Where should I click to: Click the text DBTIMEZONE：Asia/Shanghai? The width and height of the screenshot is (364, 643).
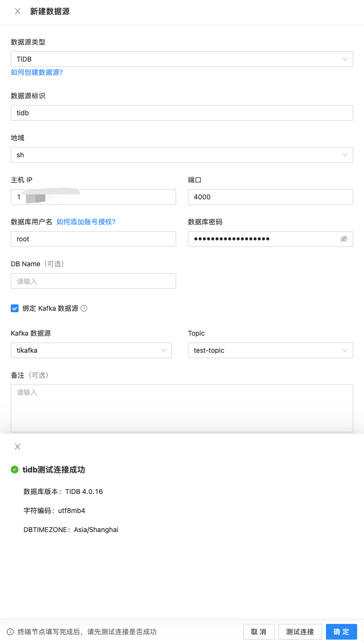71,530
